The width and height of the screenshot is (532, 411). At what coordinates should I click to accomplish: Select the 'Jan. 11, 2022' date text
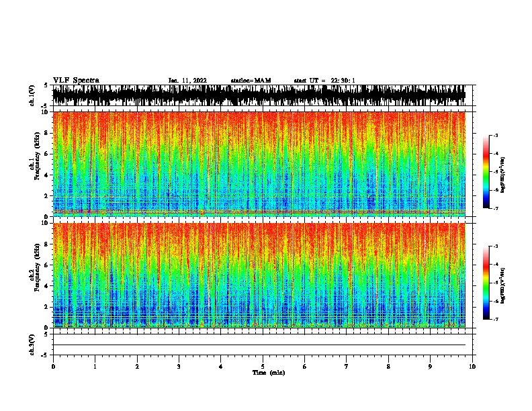point(187,81)
